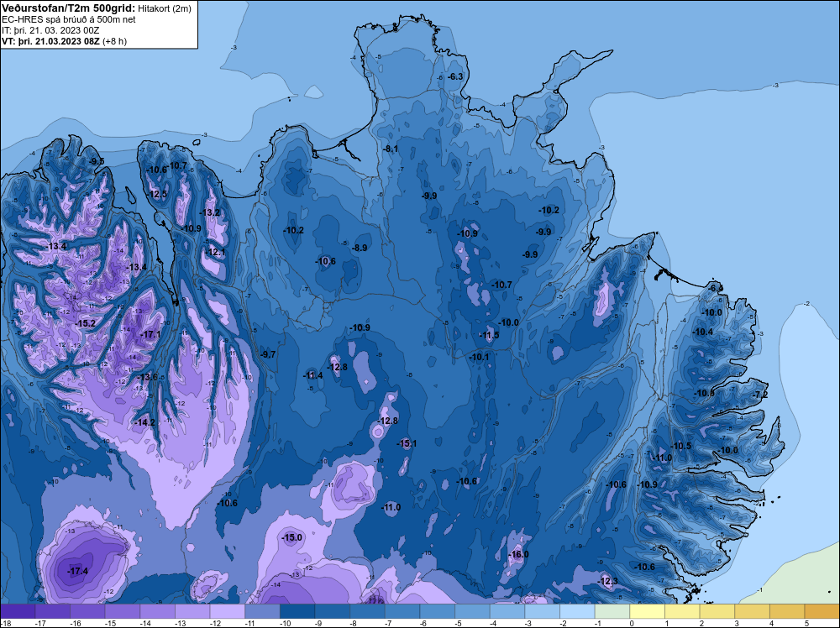
Task: Click the -17.4 temperature value
Action: 77,571
